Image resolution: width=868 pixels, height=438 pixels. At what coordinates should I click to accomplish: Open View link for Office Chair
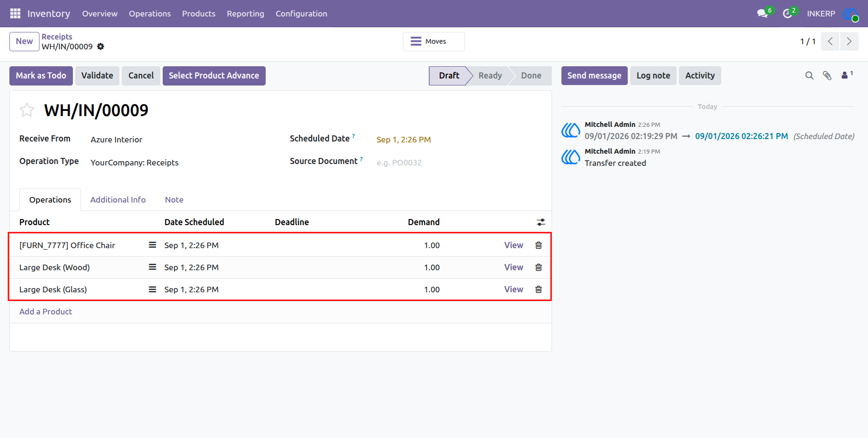(513, 245)
